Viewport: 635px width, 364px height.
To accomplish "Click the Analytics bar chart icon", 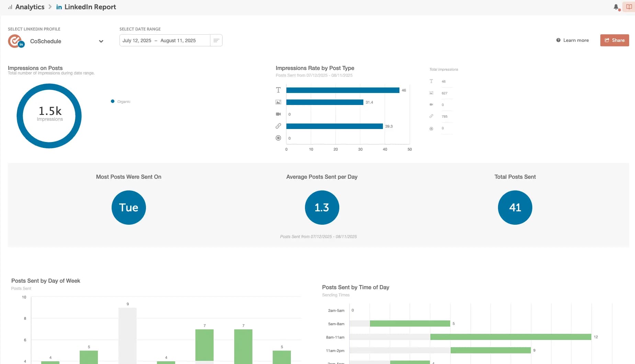I will 10,7.
